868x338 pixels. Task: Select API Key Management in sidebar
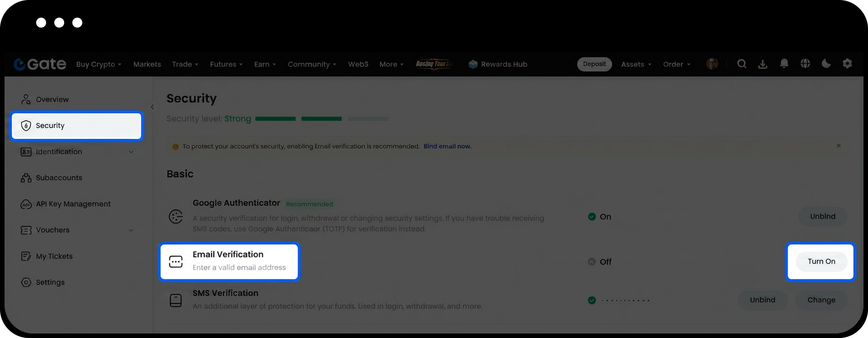coord(73,204)
